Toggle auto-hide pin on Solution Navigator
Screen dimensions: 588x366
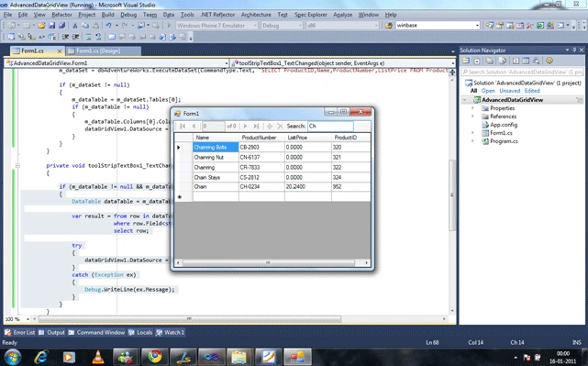click(574, 50)
